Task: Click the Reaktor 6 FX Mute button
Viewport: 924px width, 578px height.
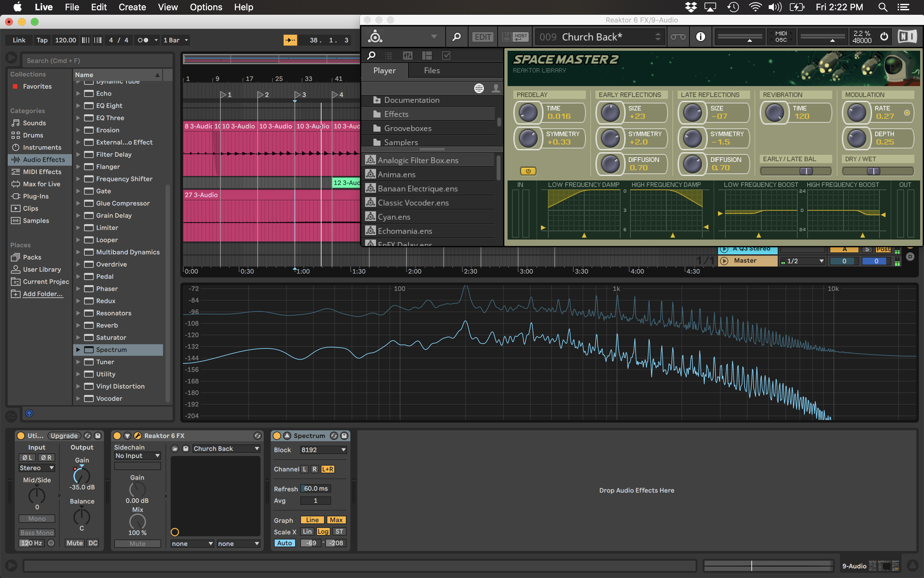Action: click(137, 543)
